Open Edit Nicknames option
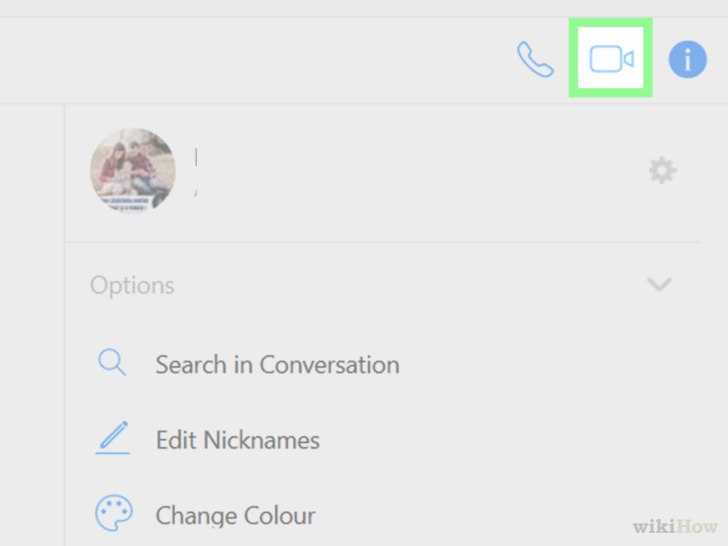Image resolution: width=728 pixels, height=546 pixels. click(x=238, y=440)
